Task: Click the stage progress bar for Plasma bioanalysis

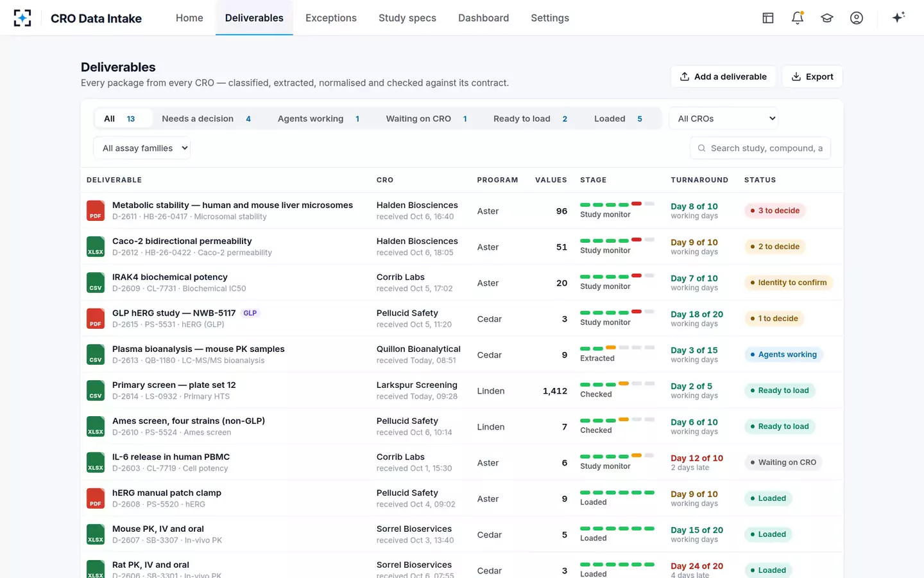Action: [x=617, y=347]
